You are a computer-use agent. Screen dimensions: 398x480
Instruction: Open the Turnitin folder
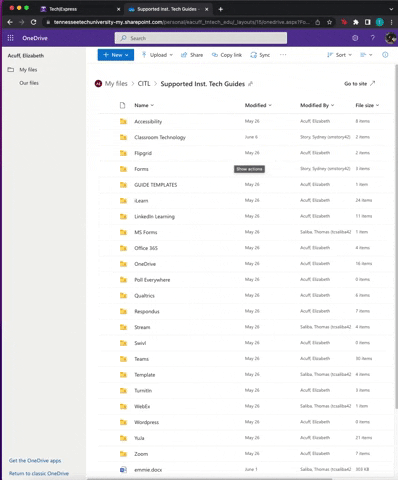143,390
